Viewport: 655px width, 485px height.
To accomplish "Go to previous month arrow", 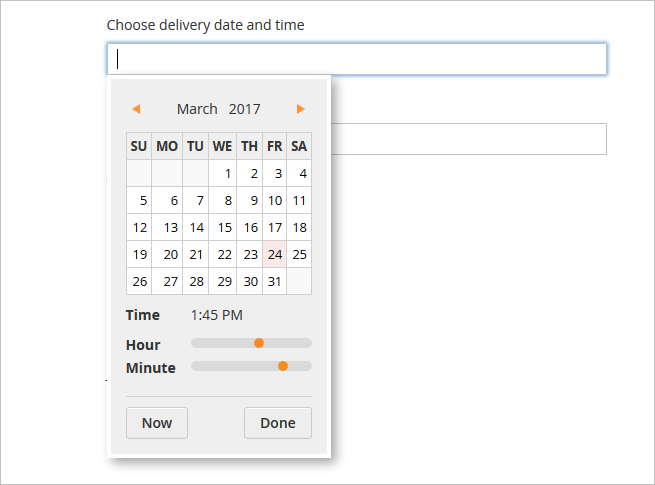I will (136, 109).
